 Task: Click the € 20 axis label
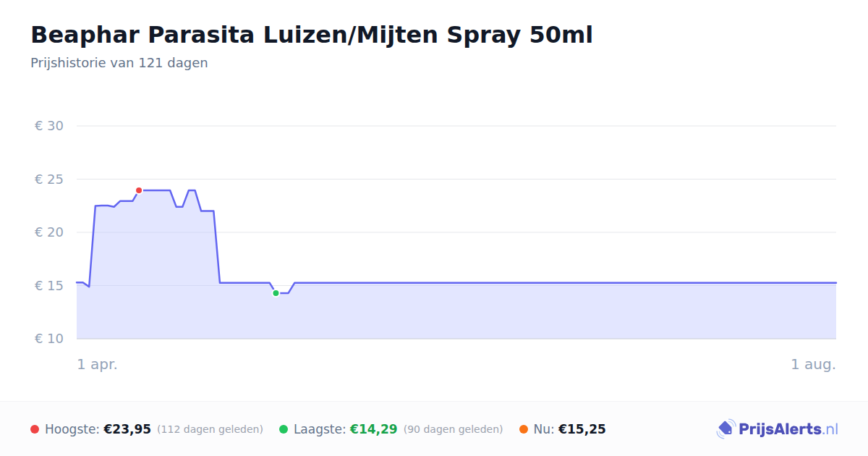click(49, 232)
